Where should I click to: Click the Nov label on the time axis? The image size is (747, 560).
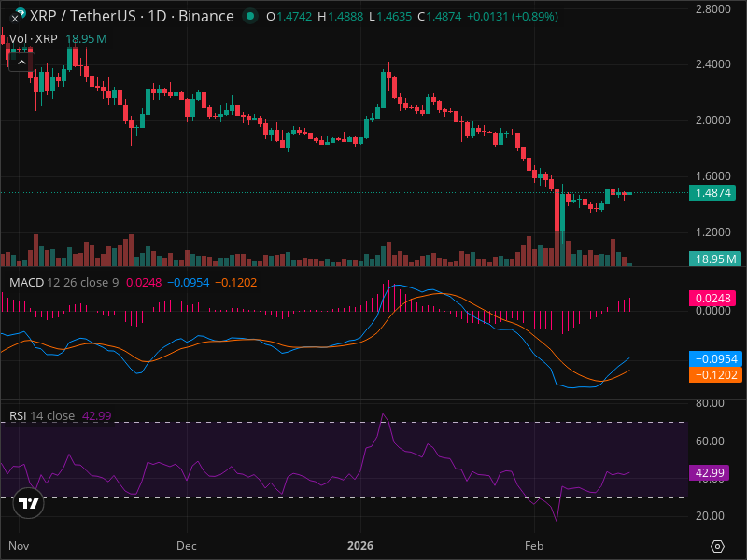19,546
